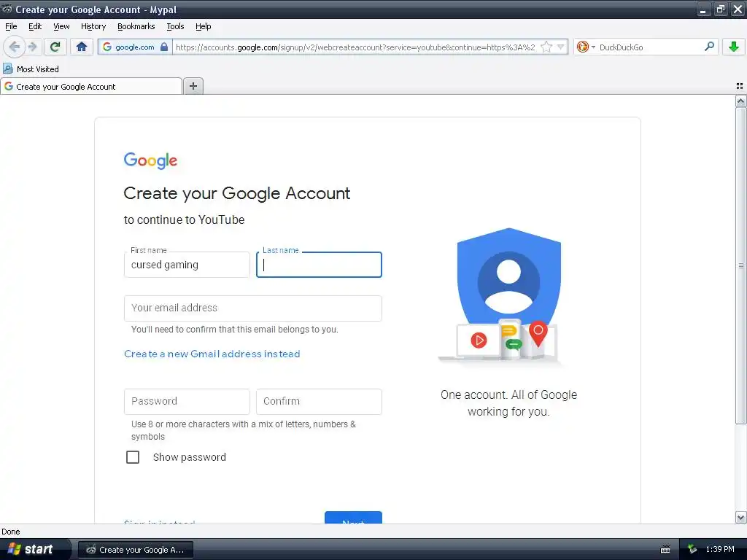Screen dimensions: 747x560
Task: Click the Mypal icon in title bar
Action: [x=7, y=9]
